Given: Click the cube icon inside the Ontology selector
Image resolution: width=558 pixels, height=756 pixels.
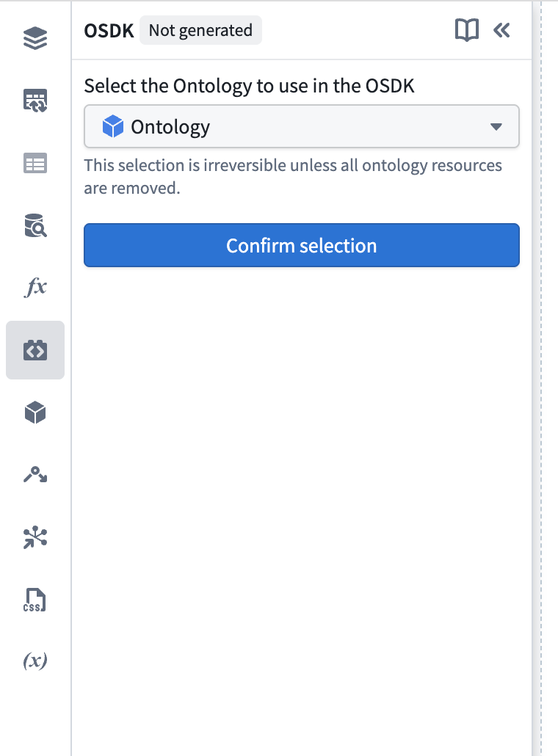Looking at the screenshot, I should coord(113,126).
